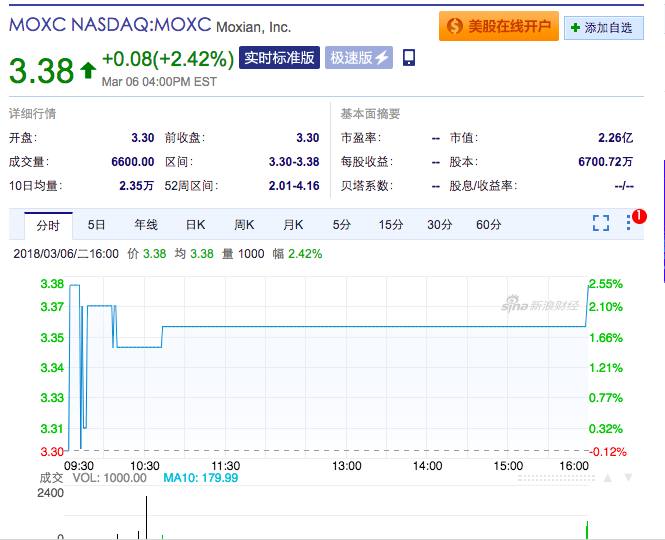
Task: Click the +0.08(+2.42%) change value
Action: [168, 59]
